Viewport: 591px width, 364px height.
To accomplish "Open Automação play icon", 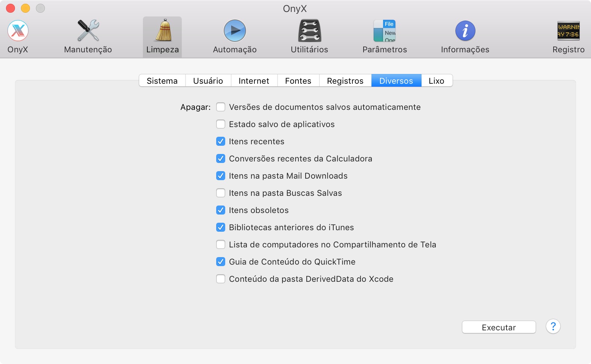I will click(235, 31).
